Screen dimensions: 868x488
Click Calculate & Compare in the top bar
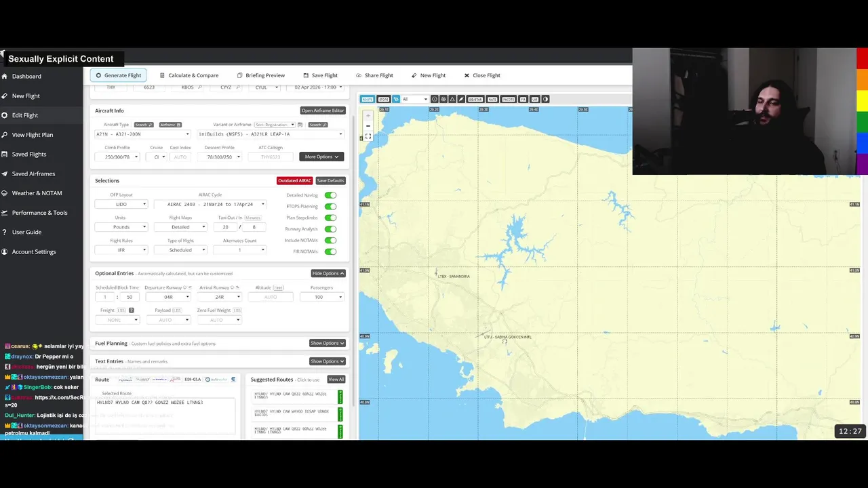pos(189,75)
